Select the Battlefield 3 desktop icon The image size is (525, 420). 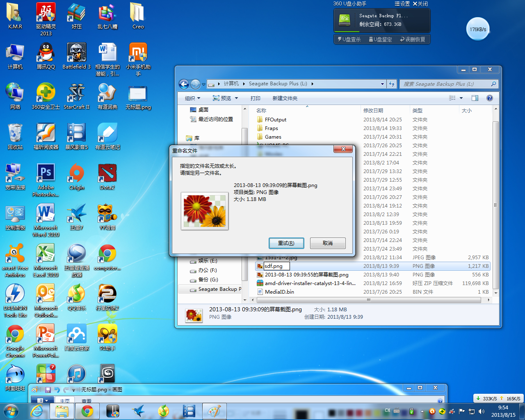(x=77, y=56)
